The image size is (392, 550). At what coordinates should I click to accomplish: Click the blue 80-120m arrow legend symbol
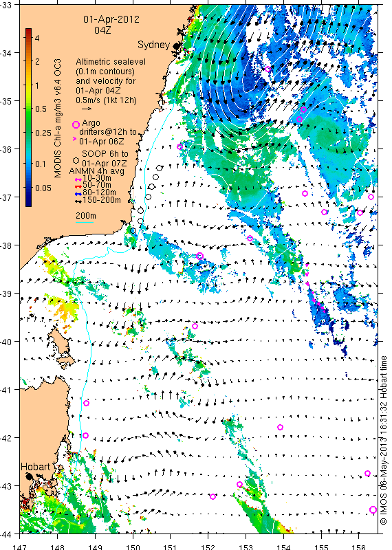point(79,194)
